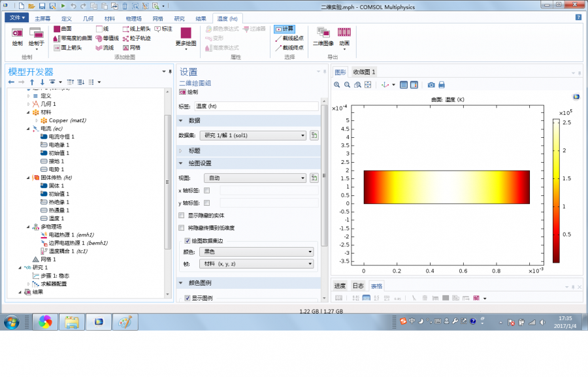Click the 标签 text field
The image size is (588, 377).
(x=257, y=106)
